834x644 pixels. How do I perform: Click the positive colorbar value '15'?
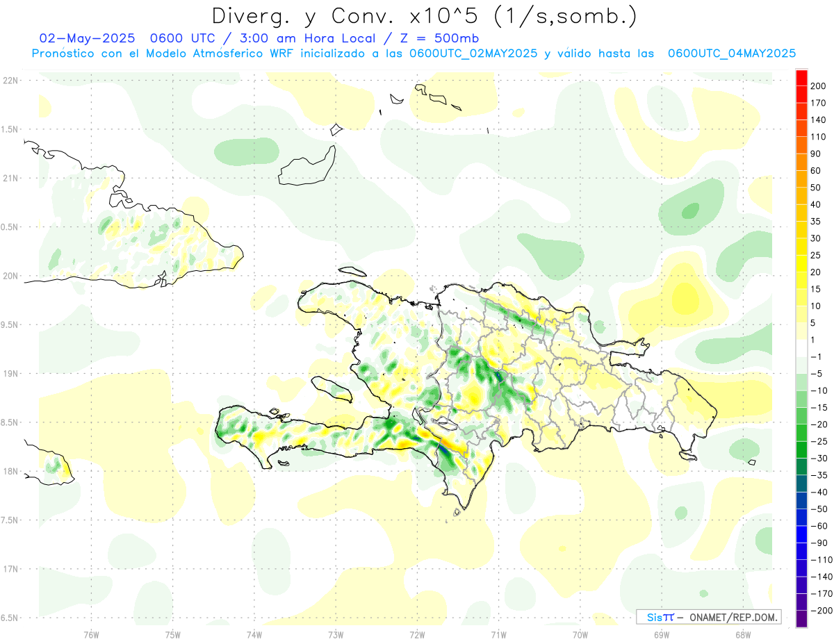point(817,290)
